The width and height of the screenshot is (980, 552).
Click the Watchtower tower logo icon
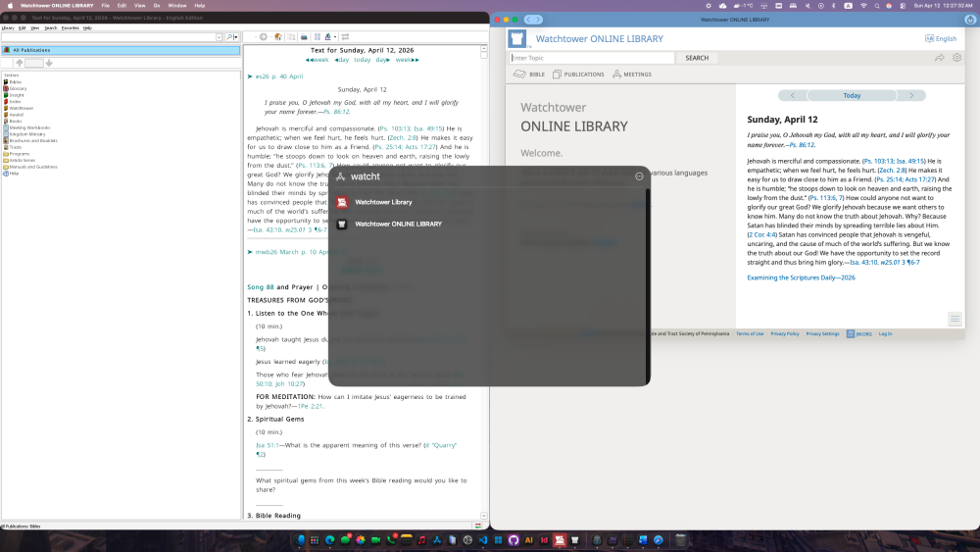click(517, 38)
